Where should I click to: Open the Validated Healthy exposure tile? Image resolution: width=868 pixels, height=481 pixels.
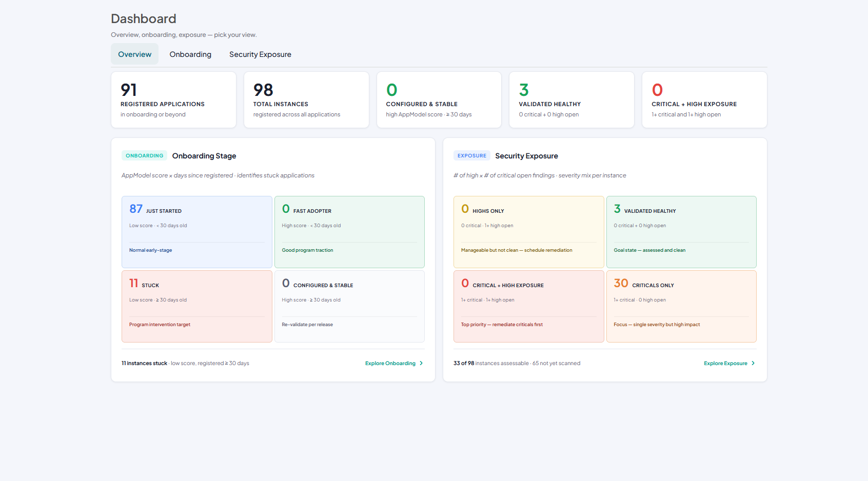pyautogui.click(x=681, y=232)
